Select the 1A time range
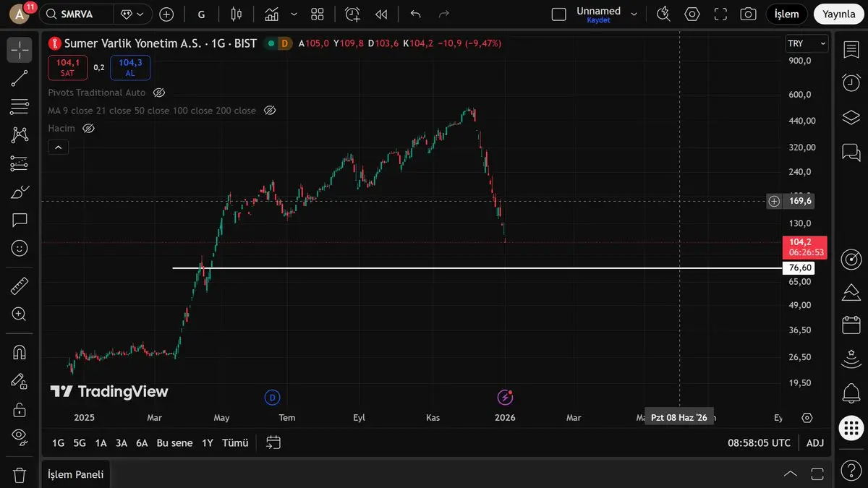 [101, 442]
